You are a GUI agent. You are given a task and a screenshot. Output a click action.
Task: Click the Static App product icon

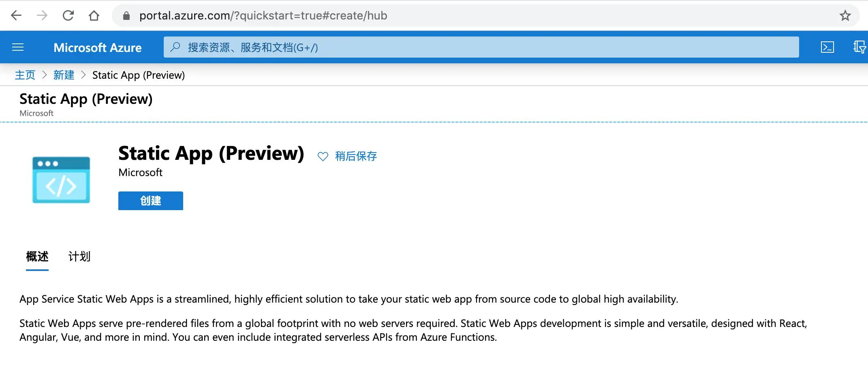(x=61, y=180)
